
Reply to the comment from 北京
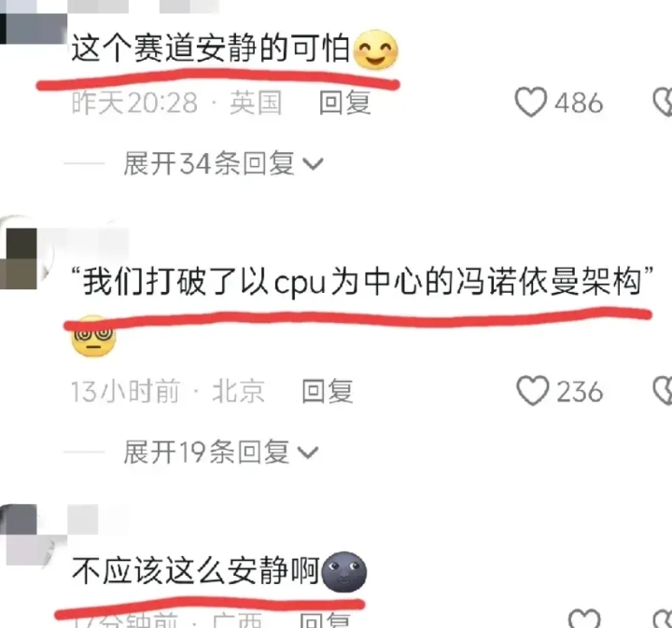point(328,391)
